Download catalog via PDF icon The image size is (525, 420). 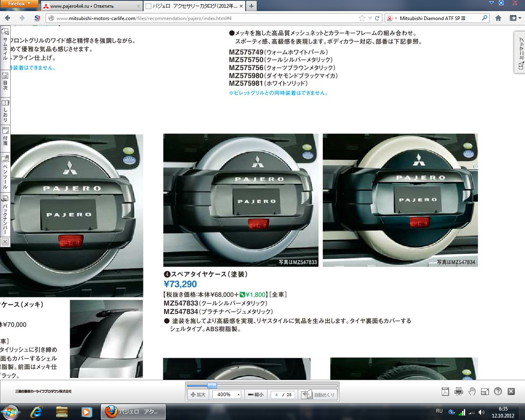click(x=445, y=391)
